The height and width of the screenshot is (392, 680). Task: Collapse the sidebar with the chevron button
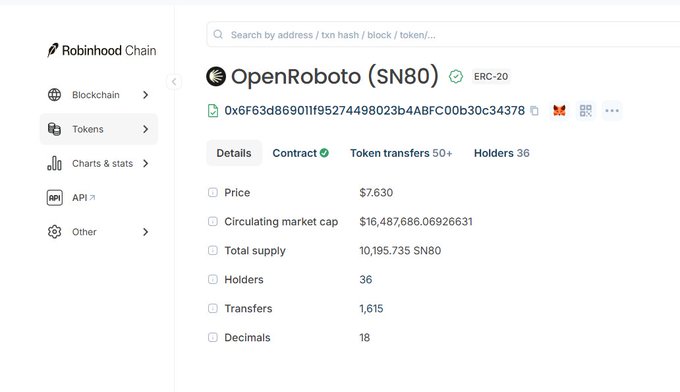[x=174, y=82]
